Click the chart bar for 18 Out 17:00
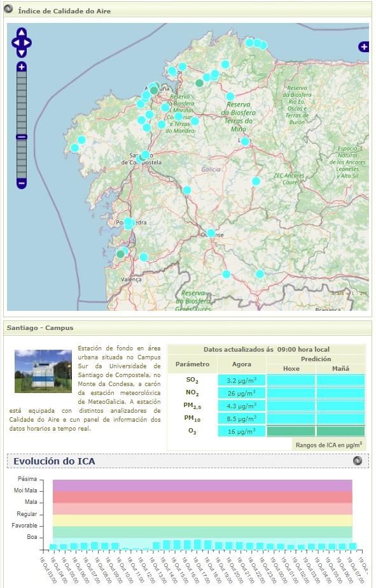Viewport: 376px width, 588px height. pyautogui.click(x=197, y=545)
